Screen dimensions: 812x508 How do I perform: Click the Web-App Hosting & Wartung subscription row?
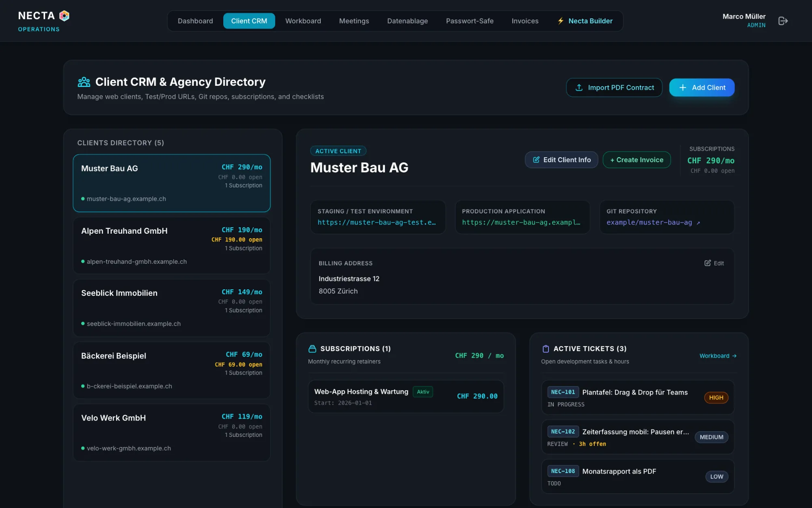coord(406,396)
